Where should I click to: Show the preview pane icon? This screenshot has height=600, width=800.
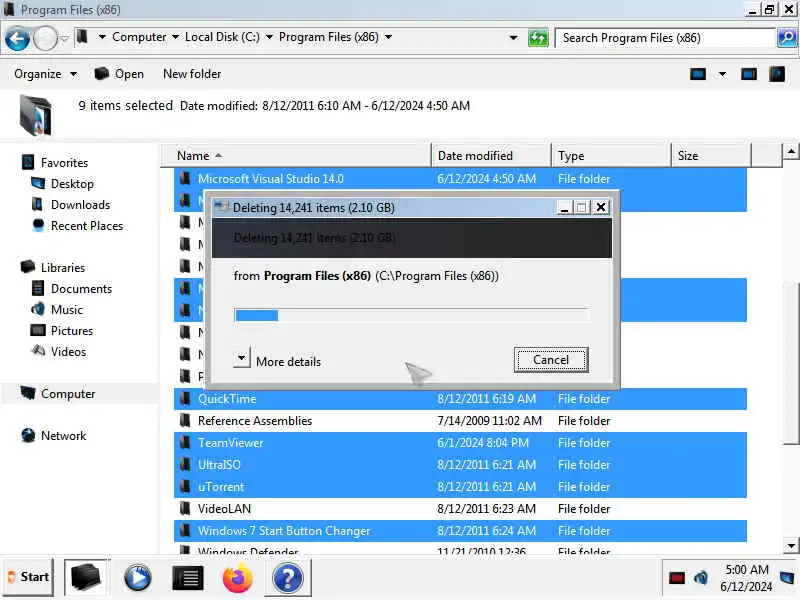[748, 74]
